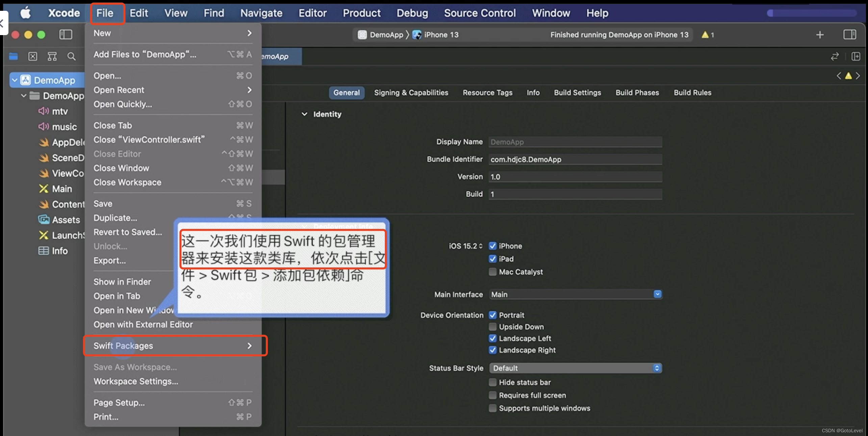Open the Symbol navigator icon
868x436 pixels.
(52, 56)
